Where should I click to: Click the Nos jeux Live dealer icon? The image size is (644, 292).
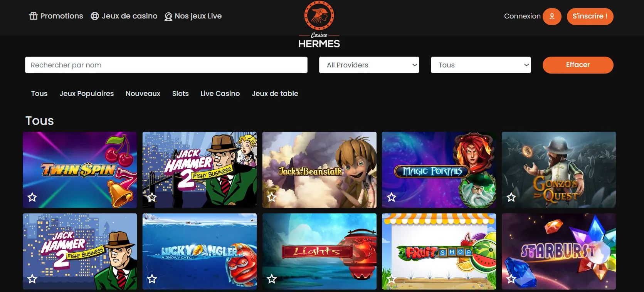168,16
